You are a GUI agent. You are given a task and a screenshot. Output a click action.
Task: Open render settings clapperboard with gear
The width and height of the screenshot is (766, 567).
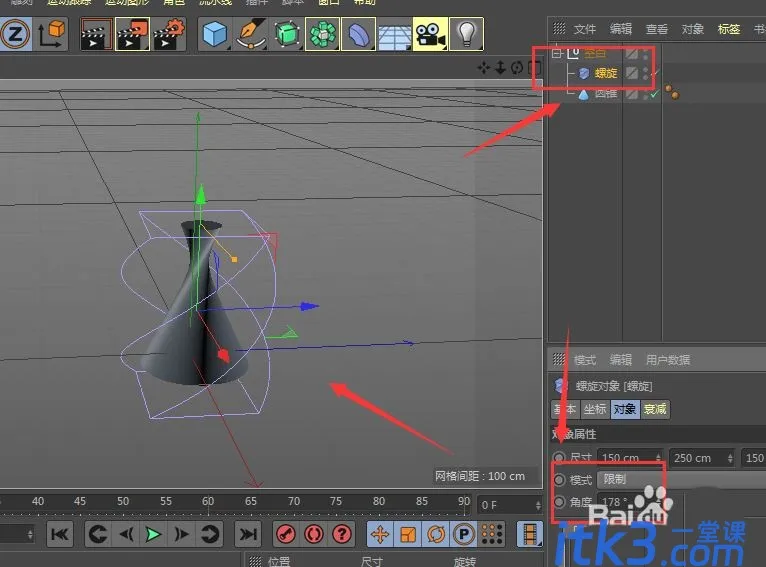coord(169,34)
